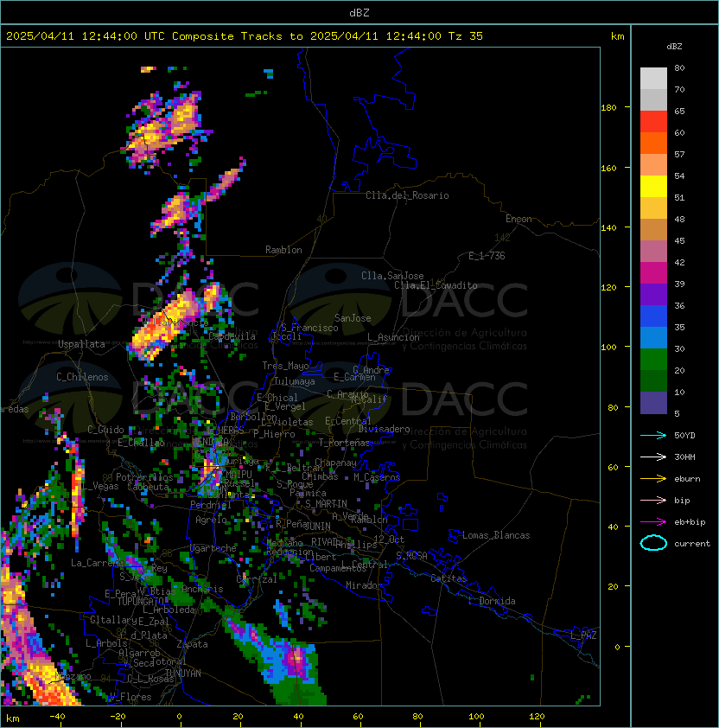Click the 100 tick on horizontal axis
The width and height of the screenshot is (719, 728).
476,717
